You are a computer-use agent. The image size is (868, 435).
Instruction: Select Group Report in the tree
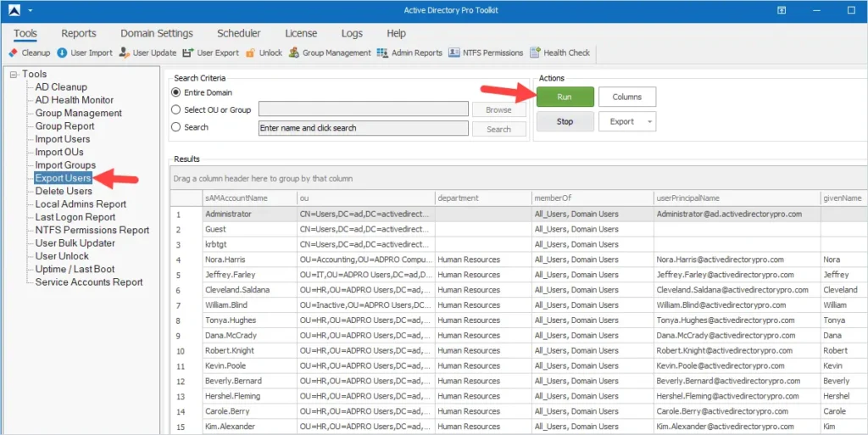pyautogui.click(x=64, y=126)
